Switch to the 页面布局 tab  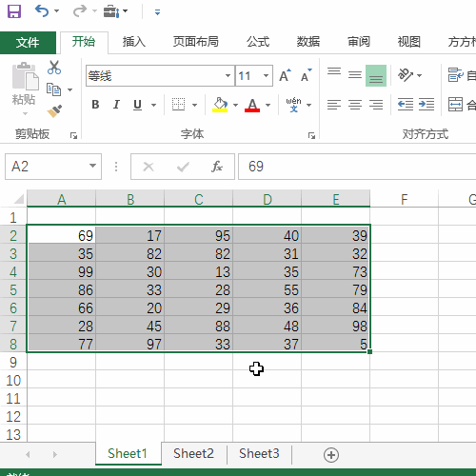[195, 42]
